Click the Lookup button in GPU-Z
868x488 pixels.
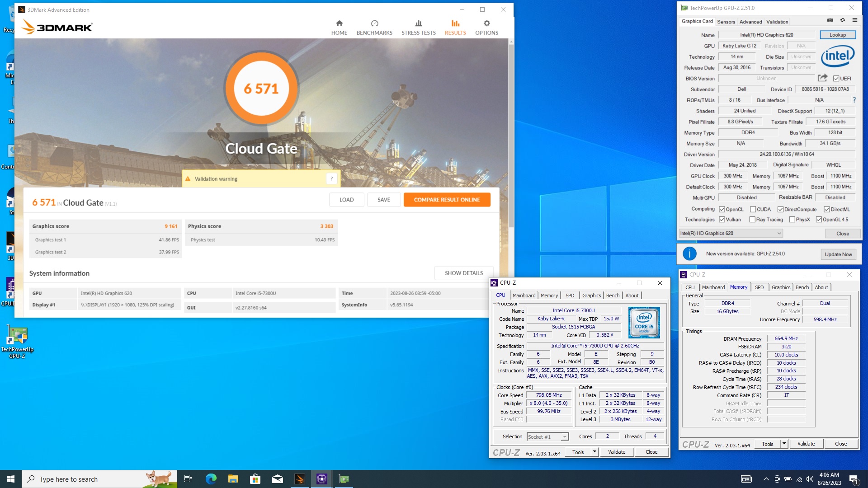[x=837, y=35]
